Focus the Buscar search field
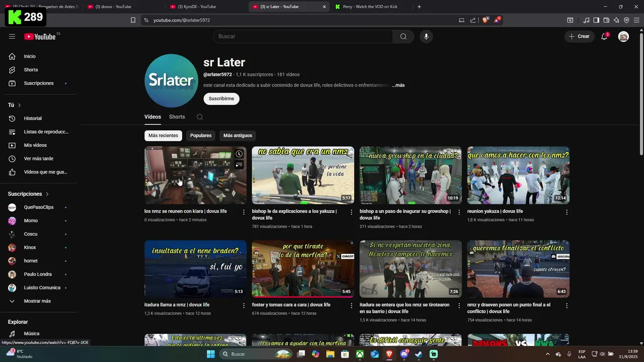 tap(303, 36)
